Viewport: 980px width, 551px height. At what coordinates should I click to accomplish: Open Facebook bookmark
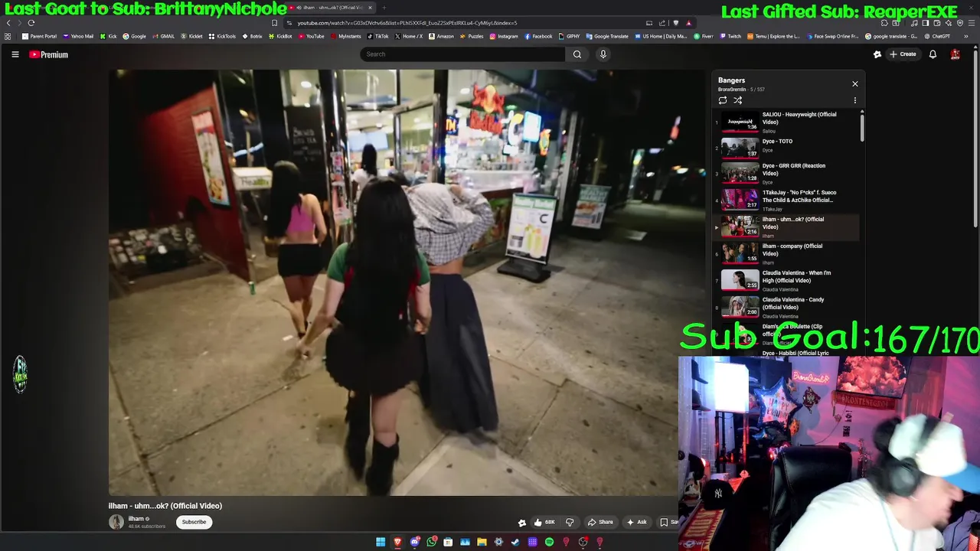pyautogui.click(x=538, y=36)
